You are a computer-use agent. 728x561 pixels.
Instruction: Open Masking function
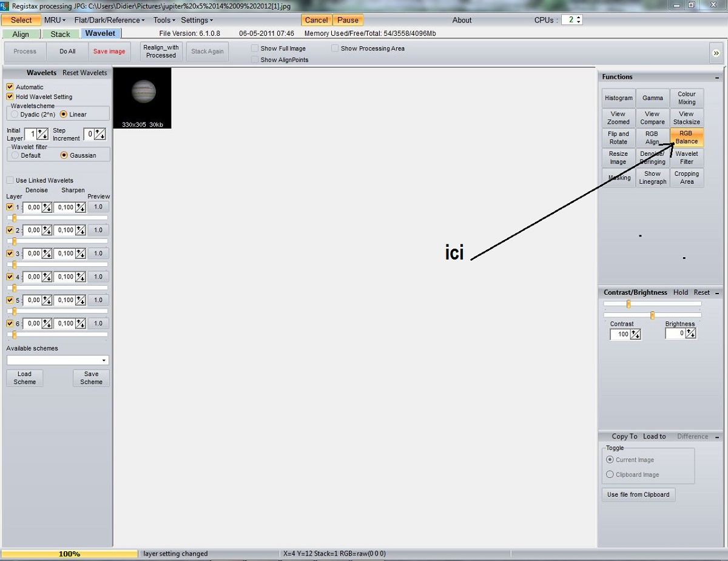(618, 178)
